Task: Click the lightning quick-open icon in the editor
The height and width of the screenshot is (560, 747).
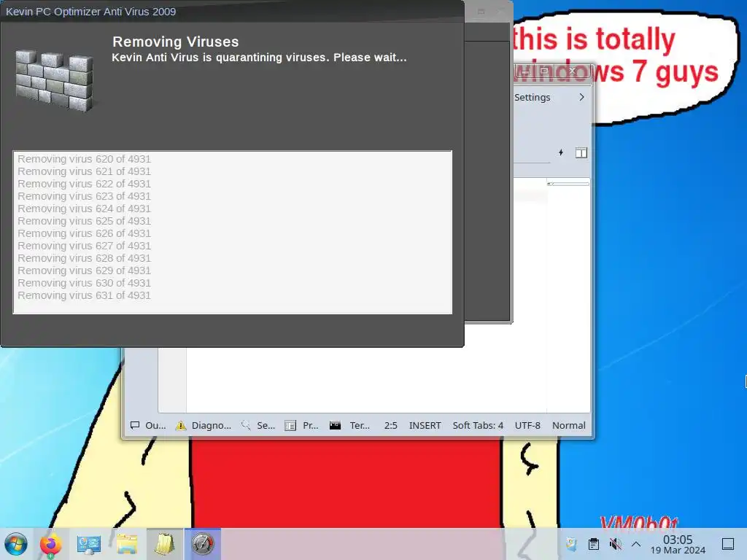Action: click(x=561, y=152)
